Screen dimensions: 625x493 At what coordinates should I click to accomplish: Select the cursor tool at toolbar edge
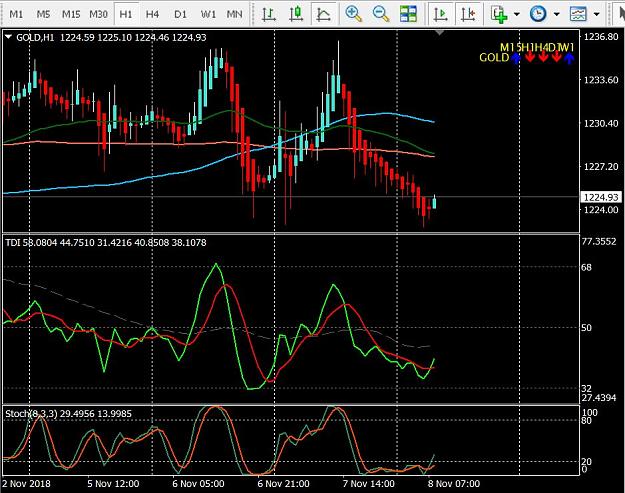[x=620, y=14]
